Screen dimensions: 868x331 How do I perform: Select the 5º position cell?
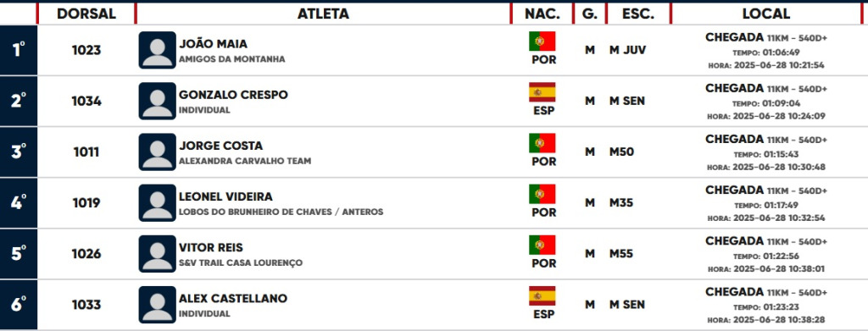click(19, 254)
